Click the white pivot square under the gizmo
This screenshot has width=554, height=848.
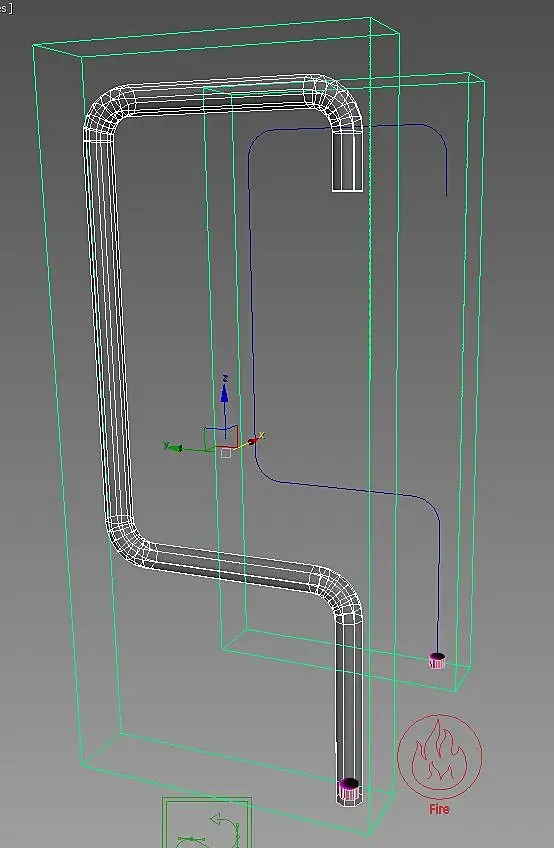tap(226, 453)
